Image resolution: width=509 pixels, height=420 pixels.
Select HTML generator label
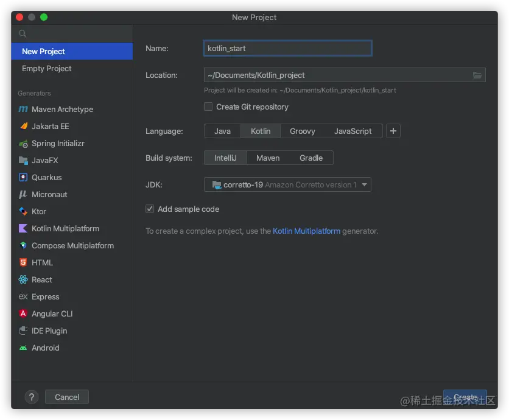42,262
